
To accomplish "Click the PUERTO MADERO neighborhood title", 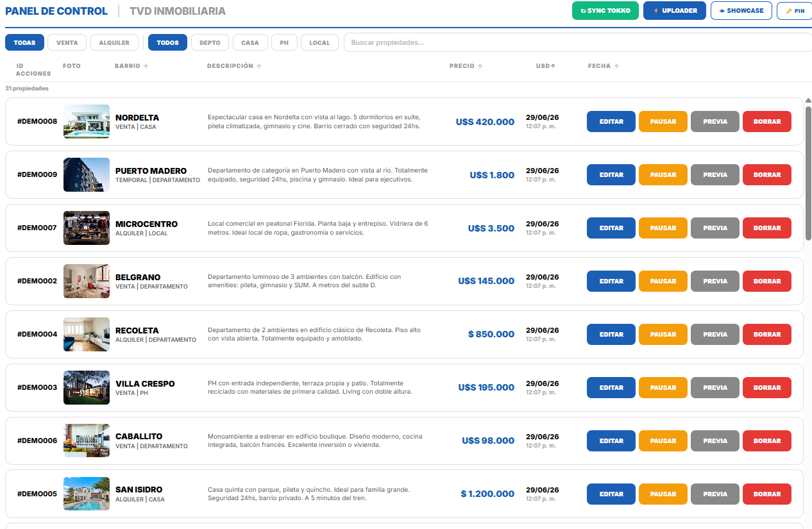I will pos(151,171).
